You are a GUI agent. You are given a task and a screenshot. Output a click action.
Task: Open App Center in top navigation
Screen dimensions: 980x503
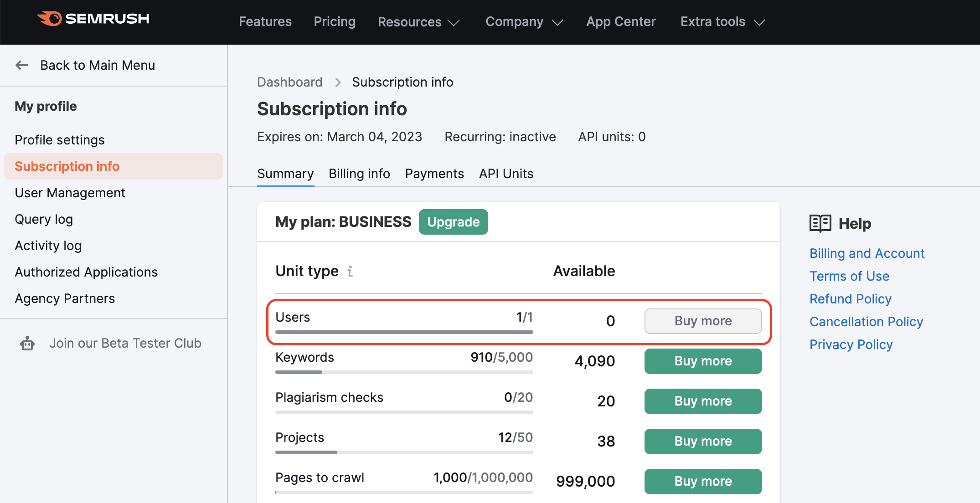click(x=621, y=22)
